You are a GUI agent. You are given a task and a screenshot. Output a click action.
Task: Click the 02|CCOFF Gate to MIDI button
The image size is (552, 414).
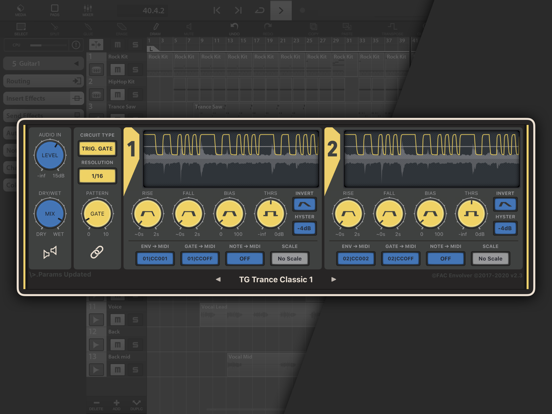click(x=401, y=258)
